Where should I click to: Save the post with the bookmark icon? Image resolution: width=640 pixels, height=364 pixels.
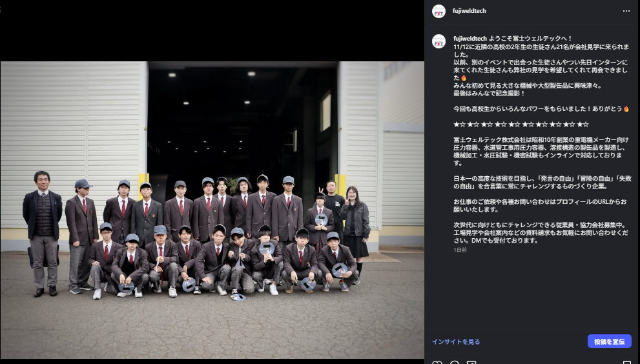[625, 362]
